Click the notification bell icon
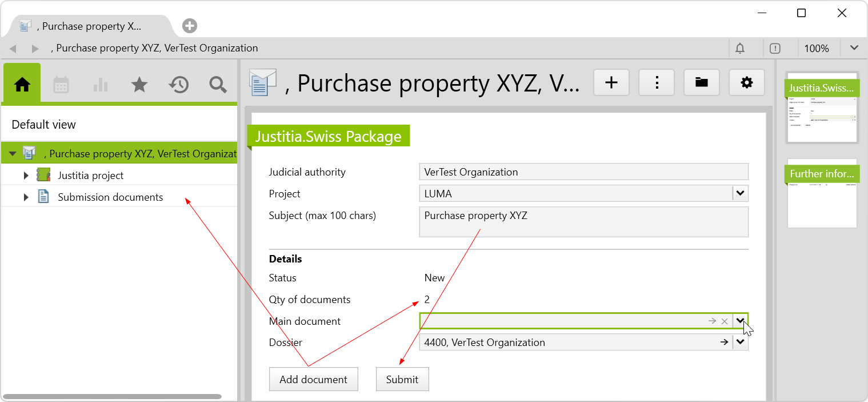 [740, 48]
